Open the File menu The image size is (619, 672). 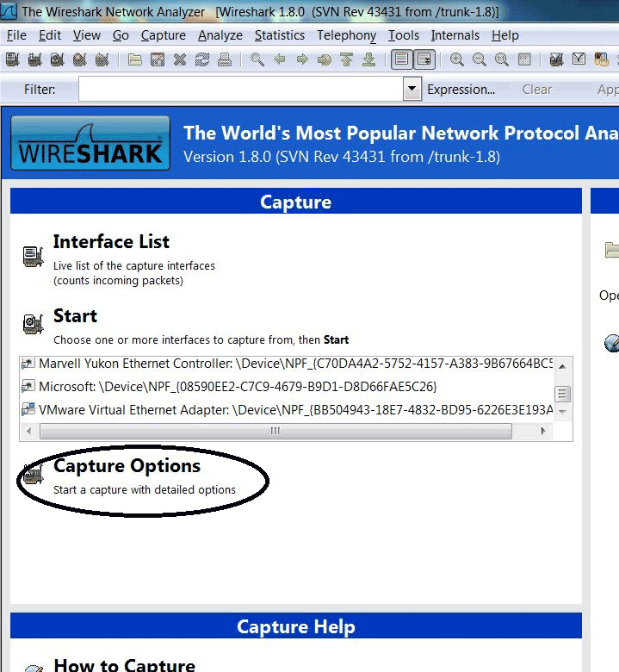[x=16, y=35]
